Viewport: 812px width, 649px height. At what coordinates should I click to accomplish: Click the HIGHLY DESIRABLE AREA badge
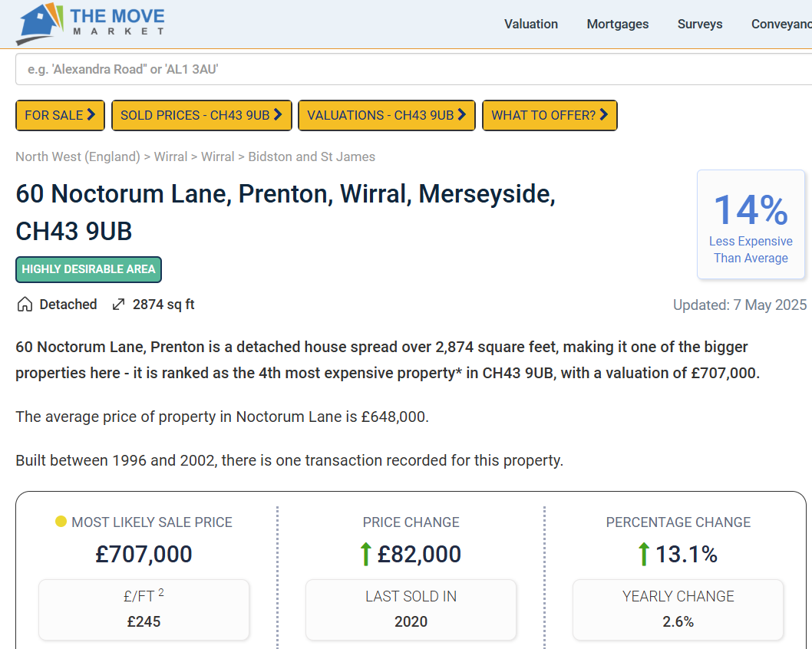tap(88, 269)
